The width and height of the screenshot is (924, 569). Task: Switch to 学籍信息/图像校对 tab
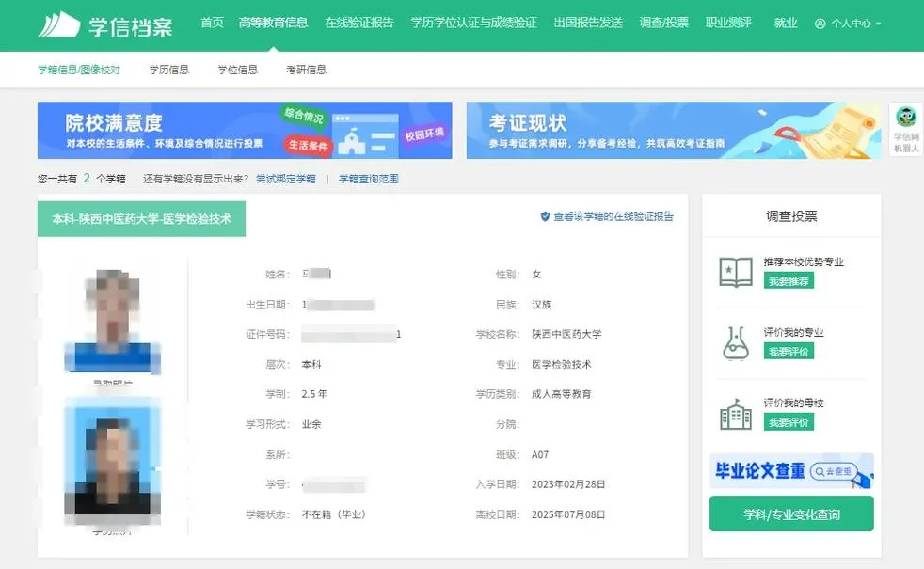coord(79,70)
